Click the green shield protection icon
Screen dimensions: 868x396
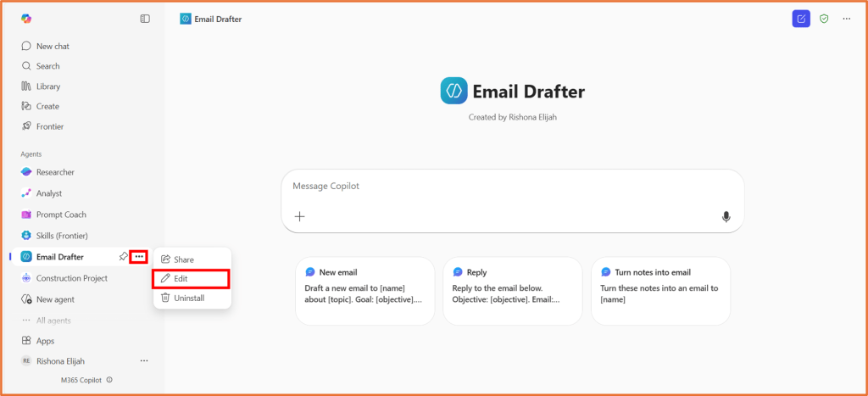click(x=824, y=19)
